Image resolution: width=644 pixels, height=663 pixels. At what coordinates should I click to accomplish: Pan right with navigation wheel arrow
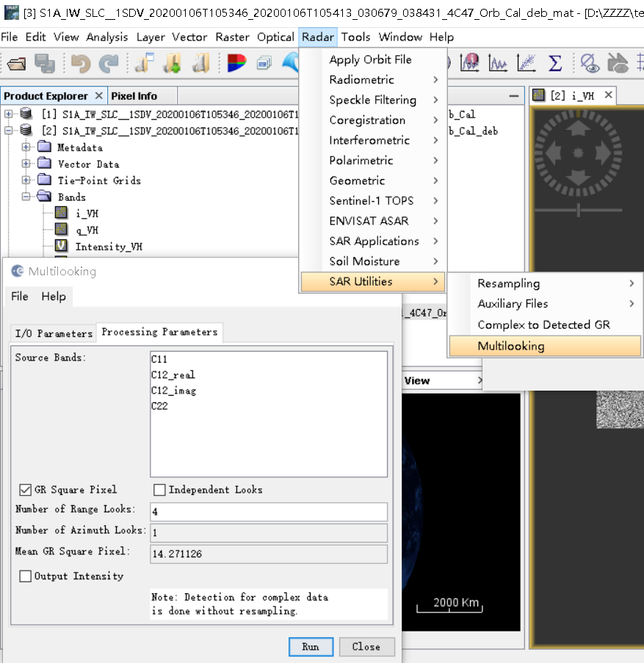coord(604,153)
